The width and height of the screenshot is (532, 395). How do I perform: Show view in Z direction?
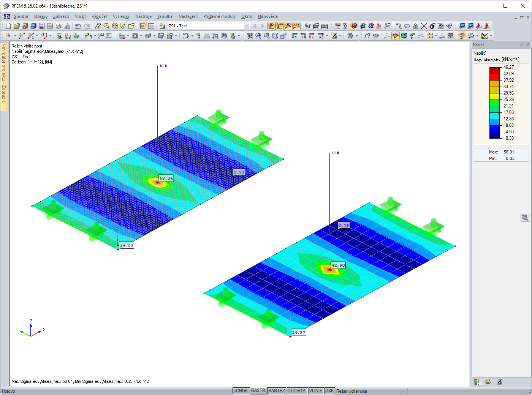click(312, 36)
